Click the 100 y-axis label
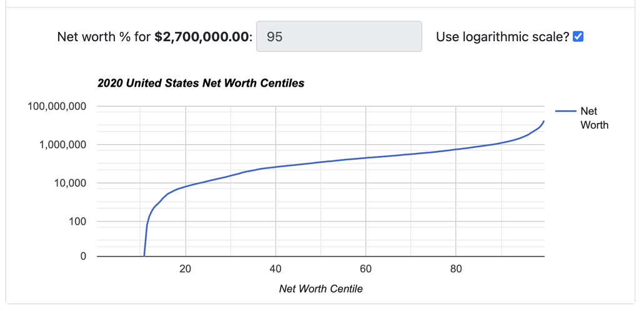Screen dimensions: 644x312 pos(77,222)
